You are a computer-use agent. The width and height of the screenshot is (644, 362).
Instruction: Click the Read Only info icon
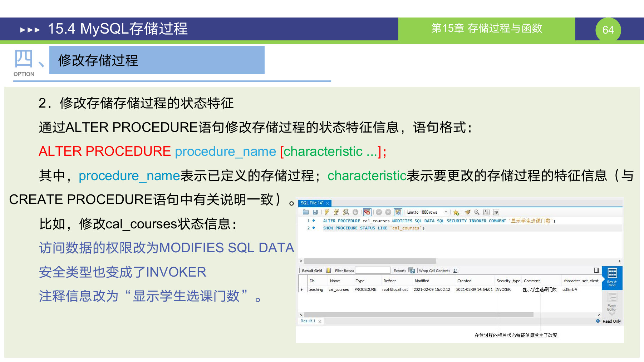pos(598,321)
